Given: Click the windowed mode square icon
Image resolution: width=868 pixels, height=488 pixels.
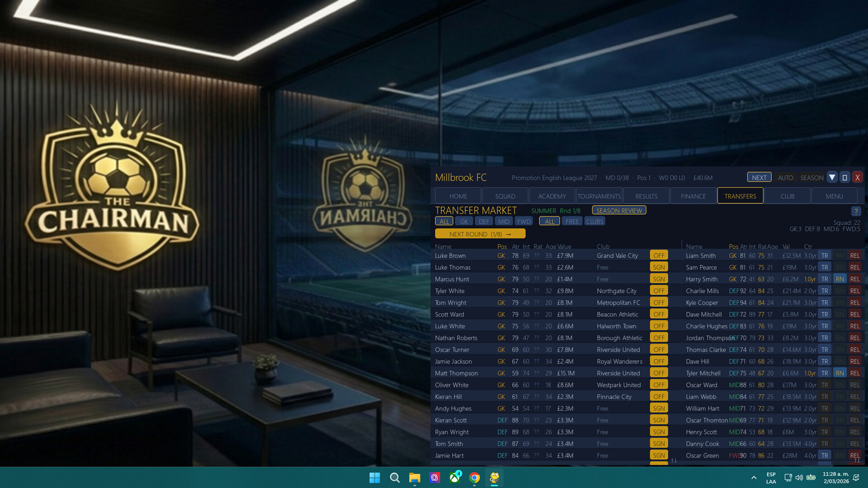Looking at the screenshot, I should click(844, 177).
